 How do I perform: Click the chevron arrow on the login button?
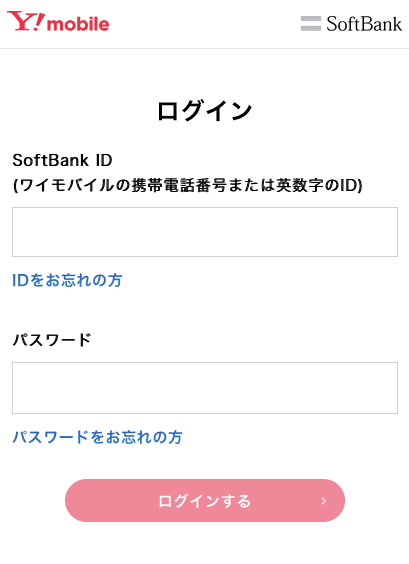click(323, 501)
